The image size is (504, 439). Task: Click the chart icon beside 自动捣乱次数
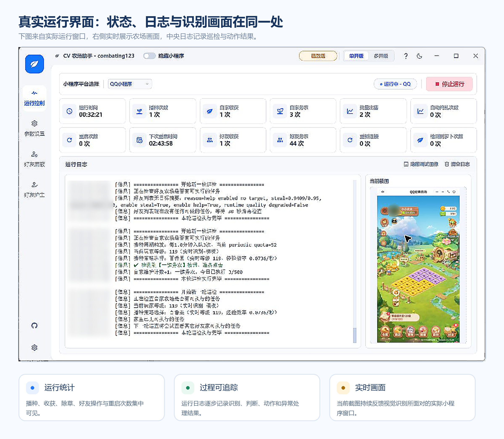click(420, 111)
